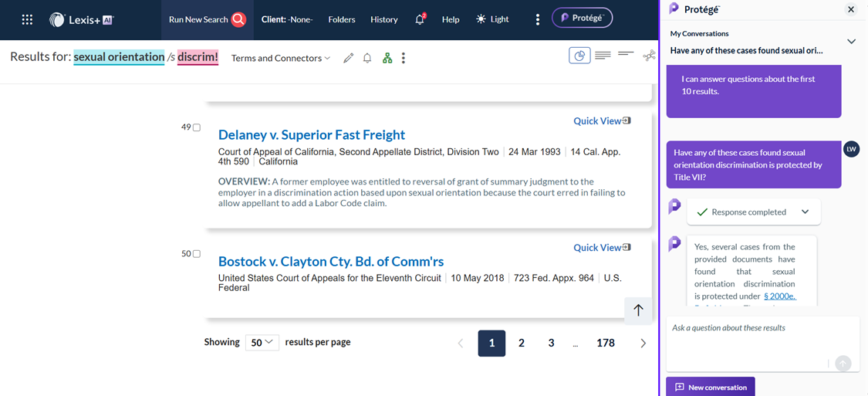Switch to full list view
This screenshot has width=868, height=396.
(603, 56)
